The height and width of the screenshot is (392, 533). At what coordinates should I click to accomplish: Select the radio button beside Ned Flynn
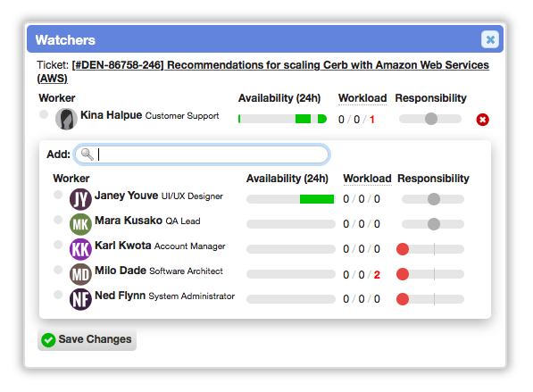[58, 295]
